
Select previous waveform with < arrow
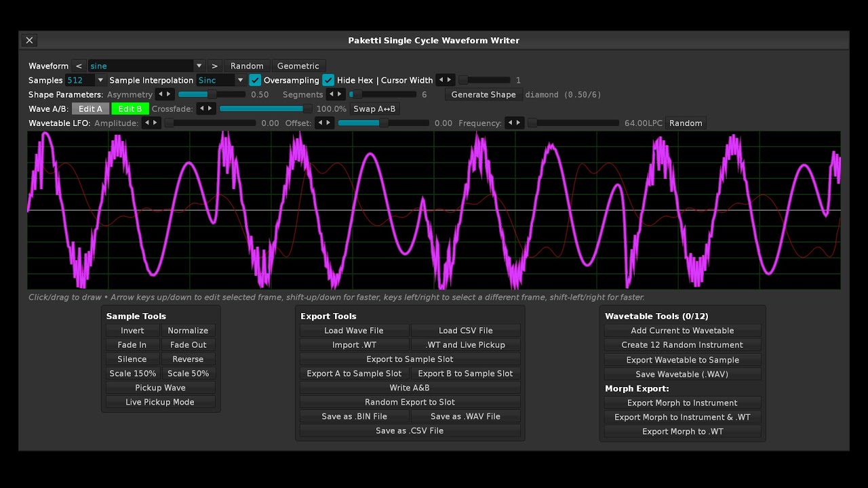point(79,66)
